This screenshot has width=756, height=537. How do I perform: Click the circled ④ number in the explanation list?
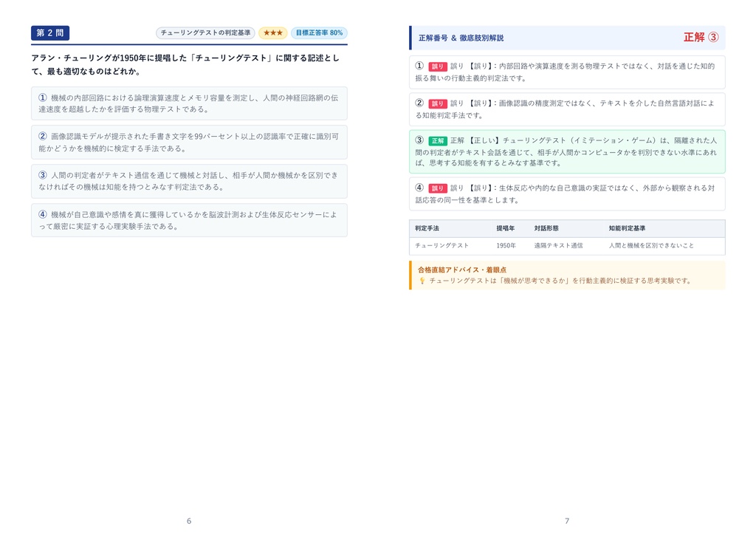419,188
